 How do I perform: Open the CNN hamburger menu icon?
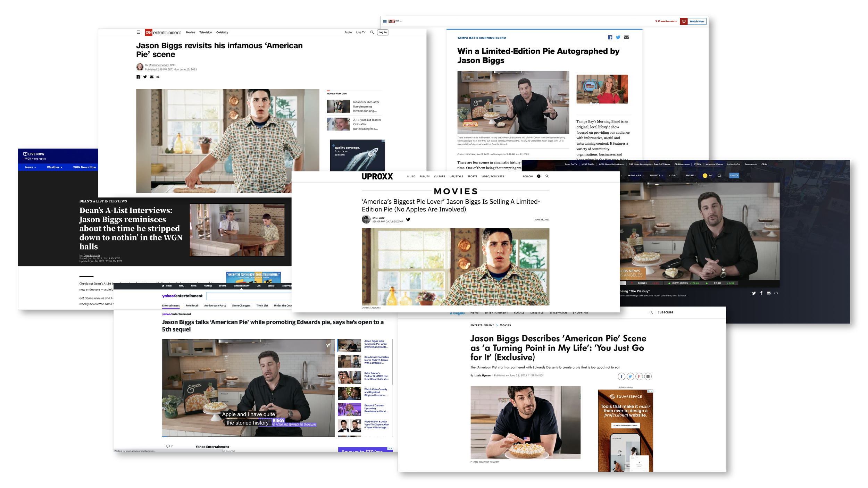click(x=138, y=32)
